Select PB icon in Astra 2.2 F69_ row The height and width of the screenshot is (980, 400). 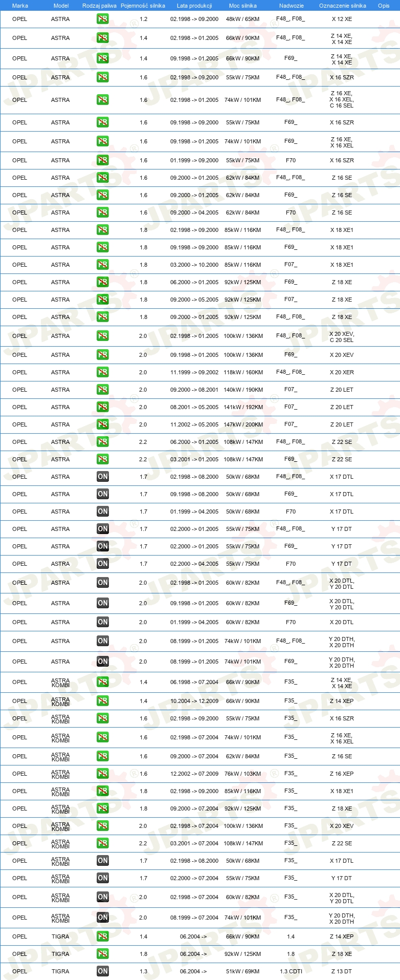[x=103, y=459]
